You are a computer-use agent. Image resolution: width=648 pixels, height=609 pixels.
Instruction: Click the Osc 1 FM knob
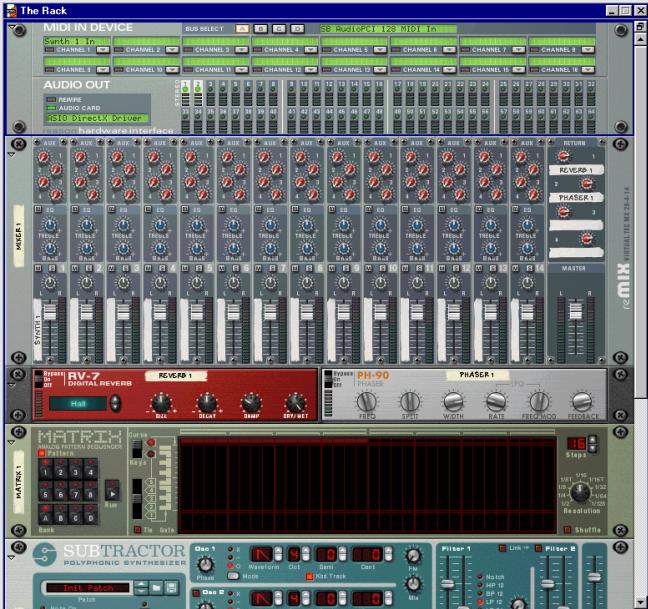pyautogui.click(x=412, y=557)
